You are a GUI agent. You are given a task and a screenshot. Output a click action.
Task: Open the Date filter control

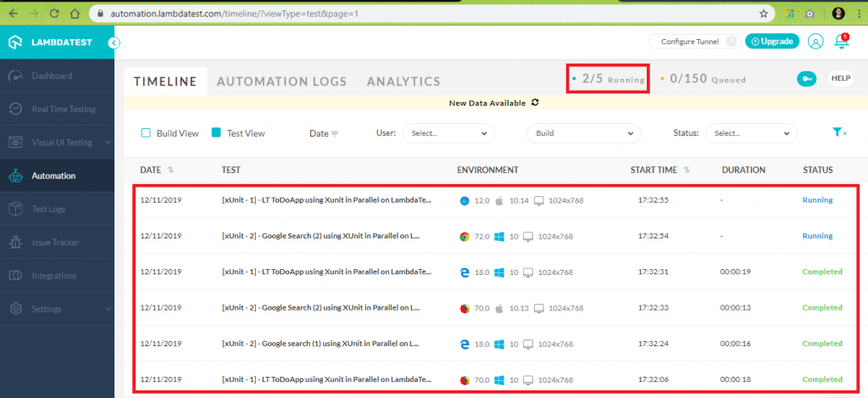tap(324, 133)
